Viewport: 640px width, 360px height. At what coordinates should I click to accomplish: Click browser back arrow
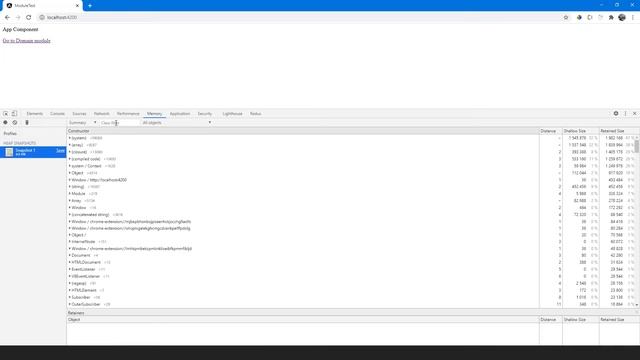(7, 18)
